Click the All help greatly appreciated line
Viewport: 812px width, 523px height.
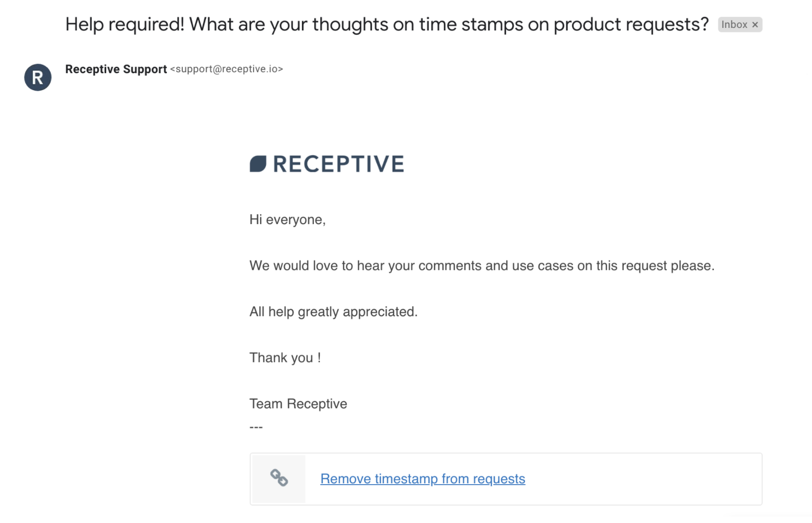pos(333,312)
